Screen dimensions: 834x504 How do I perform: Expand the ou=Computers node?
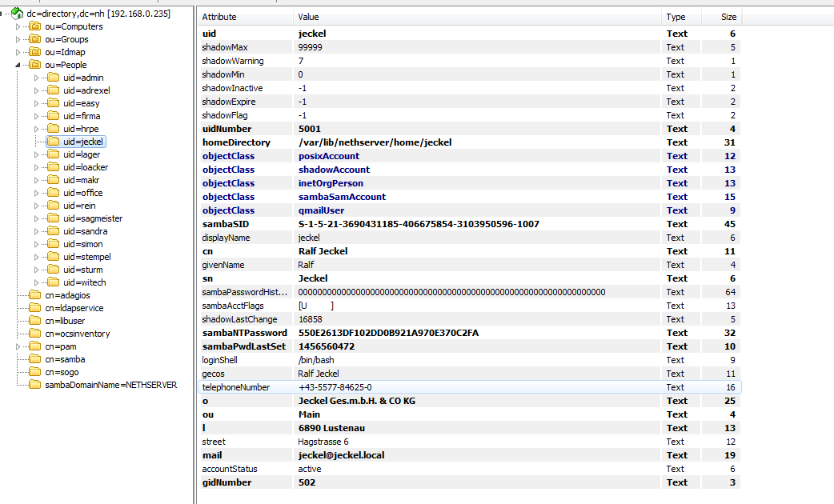click(x=18, y=26)
